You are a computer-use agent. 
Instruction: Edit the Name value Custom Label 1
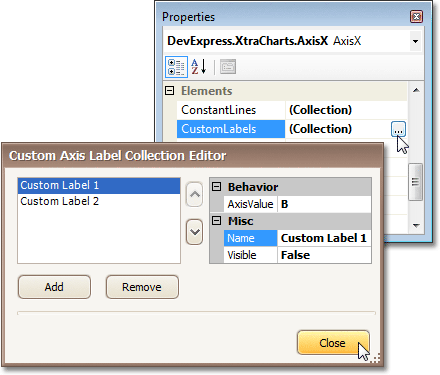(324, 238)
